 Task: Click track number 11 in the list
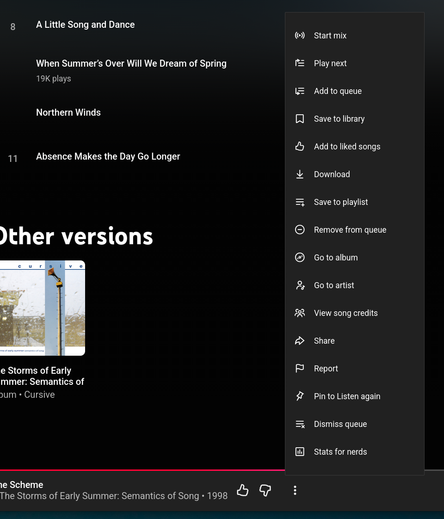(13, 159)
